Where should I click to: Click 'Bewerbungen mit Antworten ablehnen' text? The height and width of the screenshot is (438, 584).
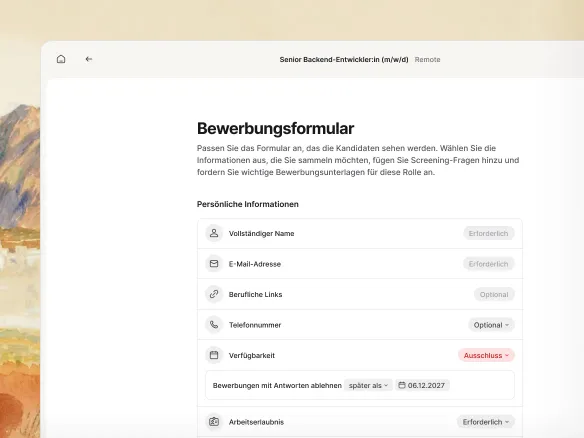point(277,385)
